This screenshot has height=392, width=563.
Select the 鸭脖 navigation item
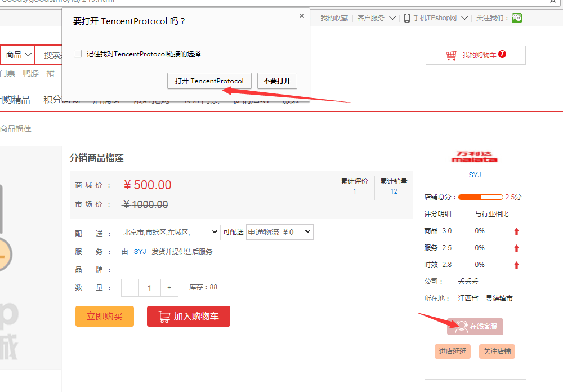click(30, 73)
